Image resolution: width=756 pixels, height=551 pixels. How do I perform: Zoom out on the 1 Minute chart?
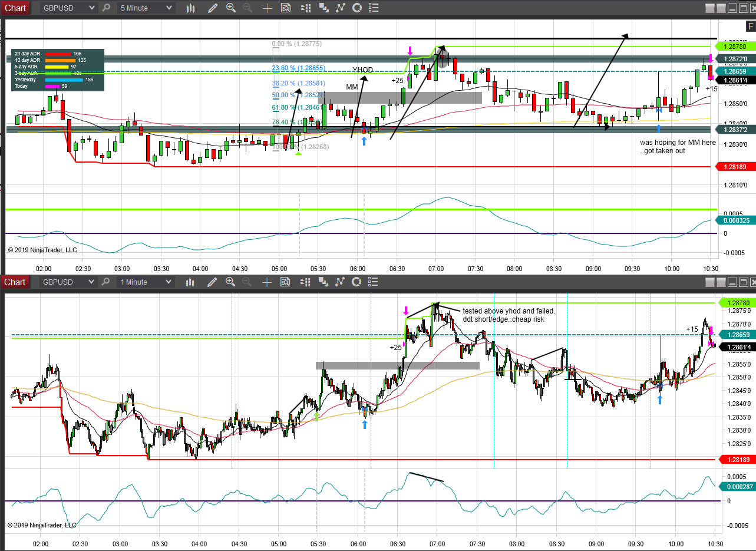point(247,282)
